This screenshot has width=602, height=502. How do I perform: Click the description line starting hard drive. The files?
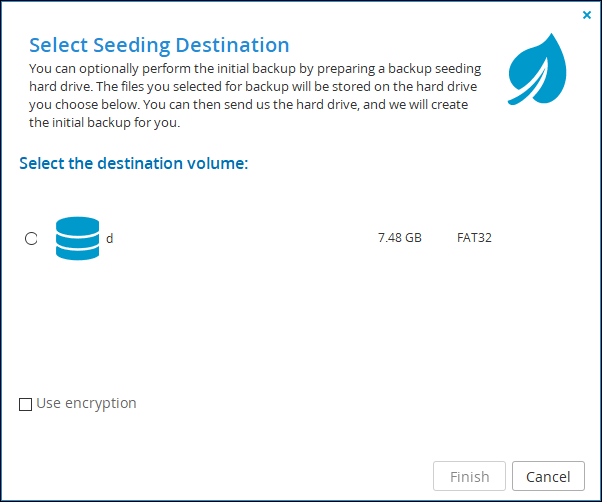253,87
